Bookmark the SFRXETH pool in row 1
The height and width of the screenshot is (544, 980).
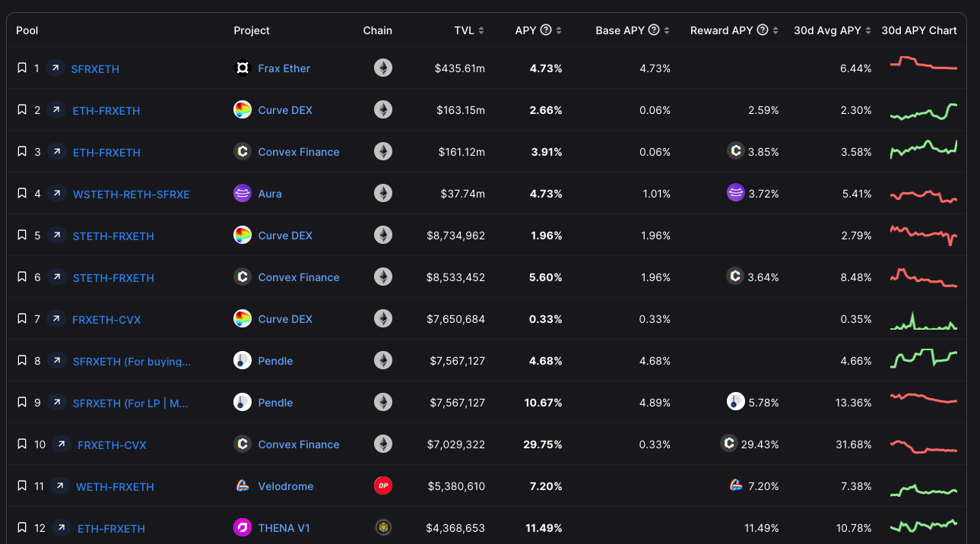[x=22, y=68]
